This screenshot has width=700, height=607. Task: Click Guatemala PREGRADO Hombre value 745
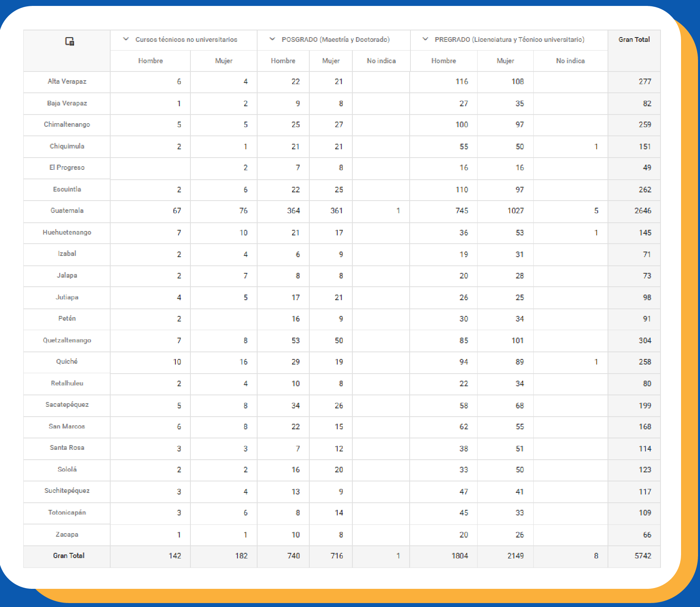tap(462, 211)
